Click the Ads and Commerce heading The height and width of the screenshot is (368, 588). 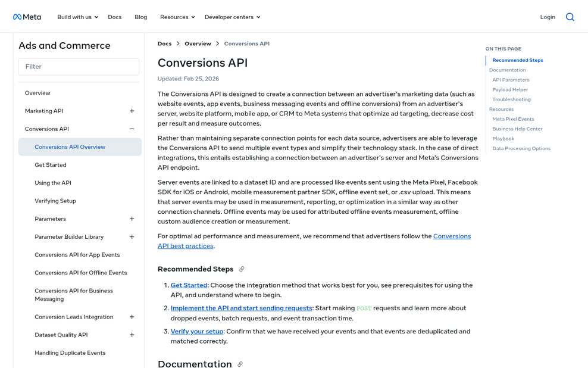64,45
